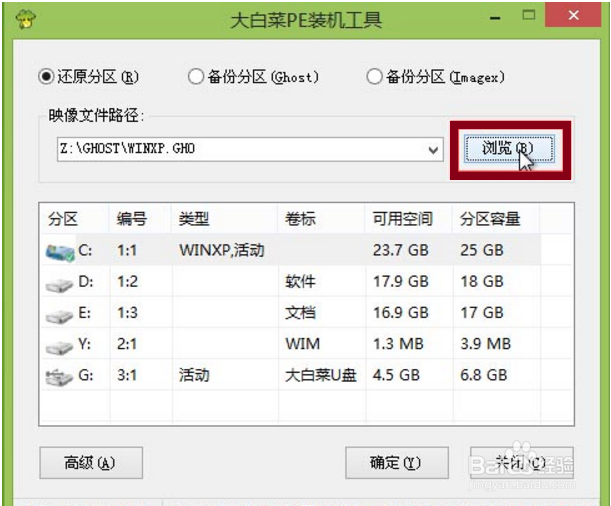This screenshot has height=506, width=611.
Task: Maximize the 大白菜PE装机工具 window
Action: [529, 16]
